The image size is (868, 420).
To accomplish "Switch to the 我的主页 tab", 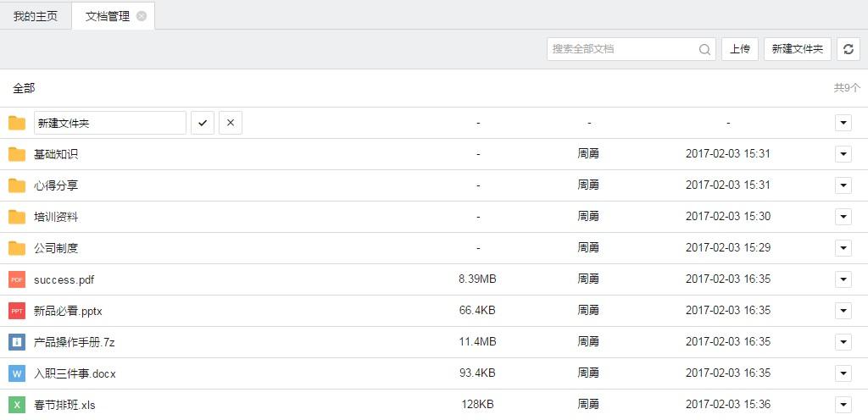I will 36,16.
